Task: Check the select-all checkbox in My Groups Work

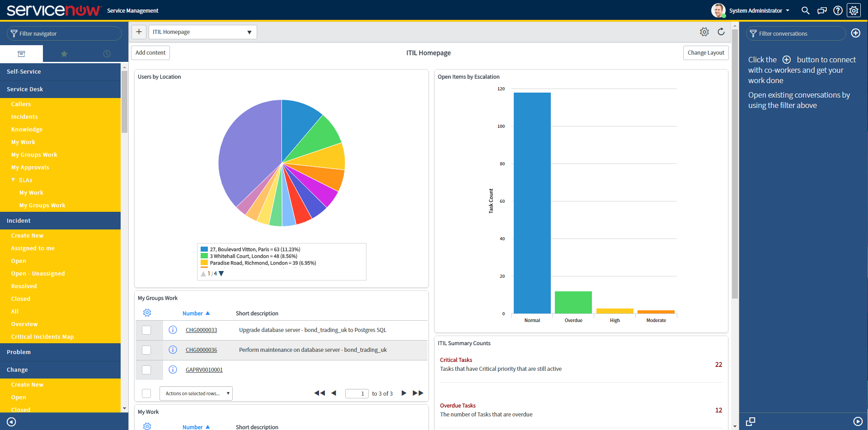Action: pos(146,393)
